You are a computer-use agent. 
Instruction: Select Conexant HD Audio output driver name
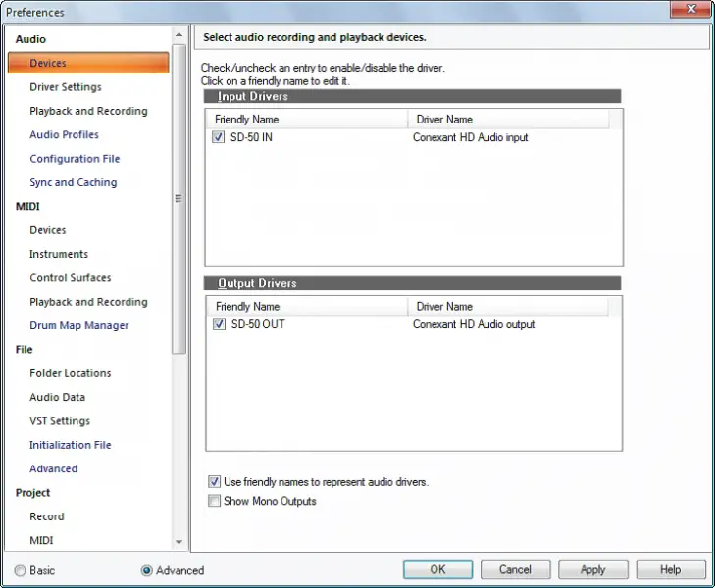tap(474, 324)
